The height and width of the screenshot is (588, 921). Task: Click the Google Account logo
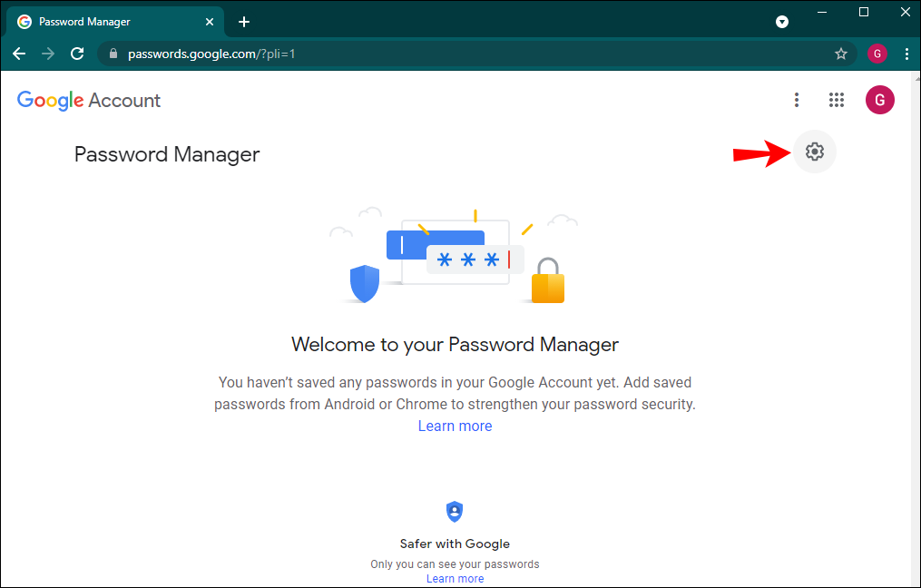[89, 101]
